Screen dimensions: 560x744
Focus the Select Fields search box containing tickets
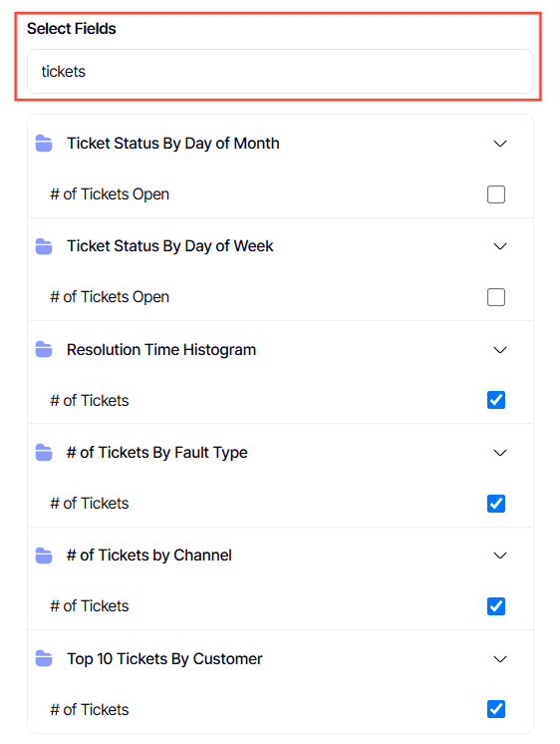280,71
